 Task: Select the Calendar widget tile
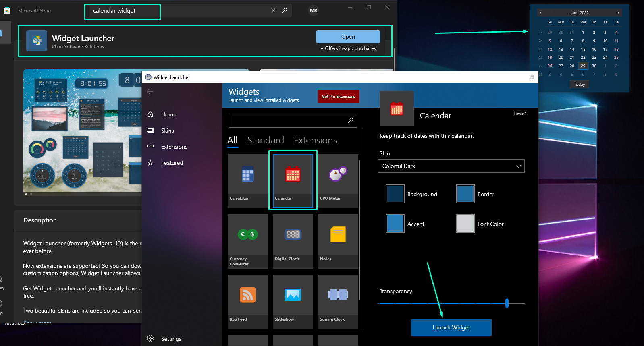tap(293, 181)
